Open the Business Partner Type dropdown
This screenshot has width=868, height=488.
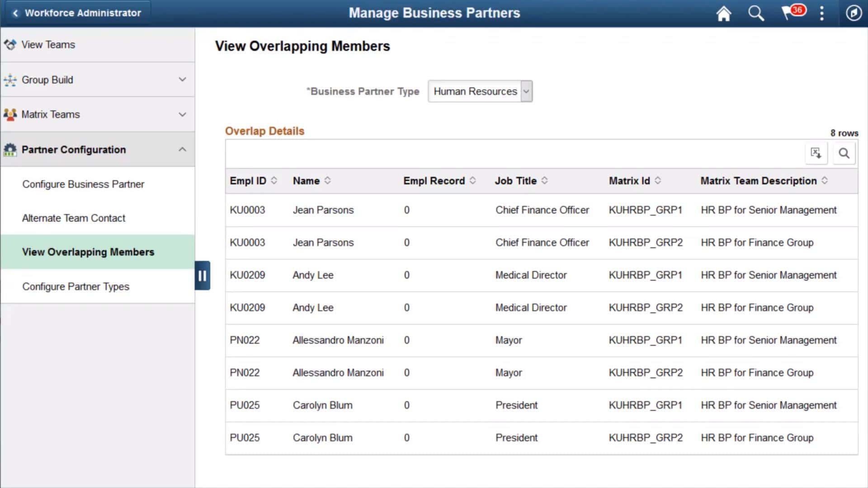pos(526,91)
